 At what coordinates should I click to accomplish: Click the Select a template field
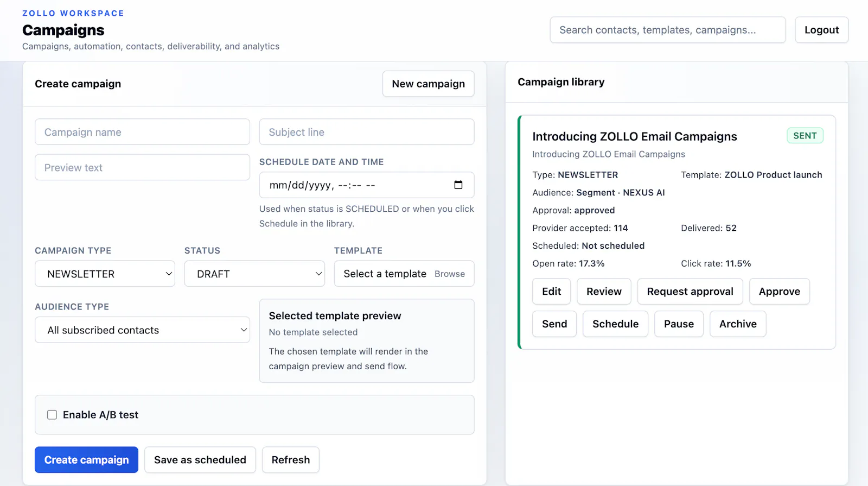pos(404,274)
